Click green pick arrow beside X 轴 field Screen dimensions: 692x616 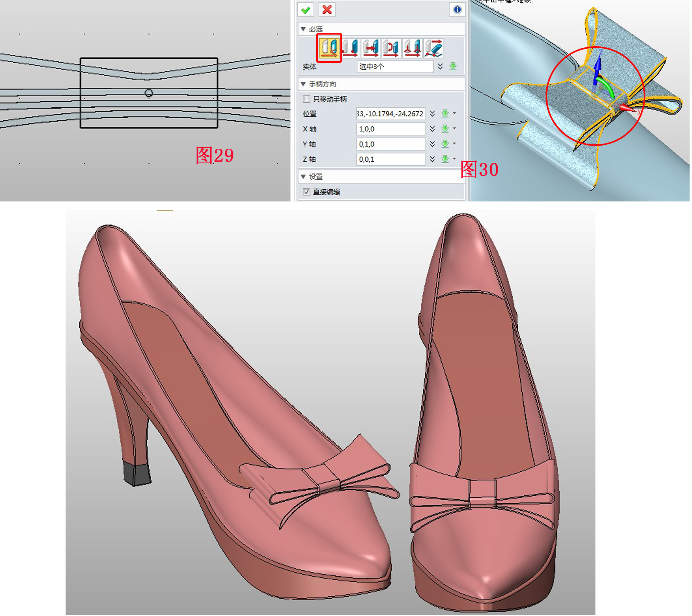tap(445, 129)
